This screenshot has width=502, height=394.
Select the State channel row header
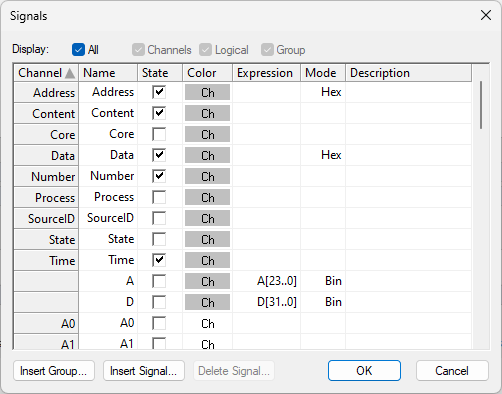(46, 239)
